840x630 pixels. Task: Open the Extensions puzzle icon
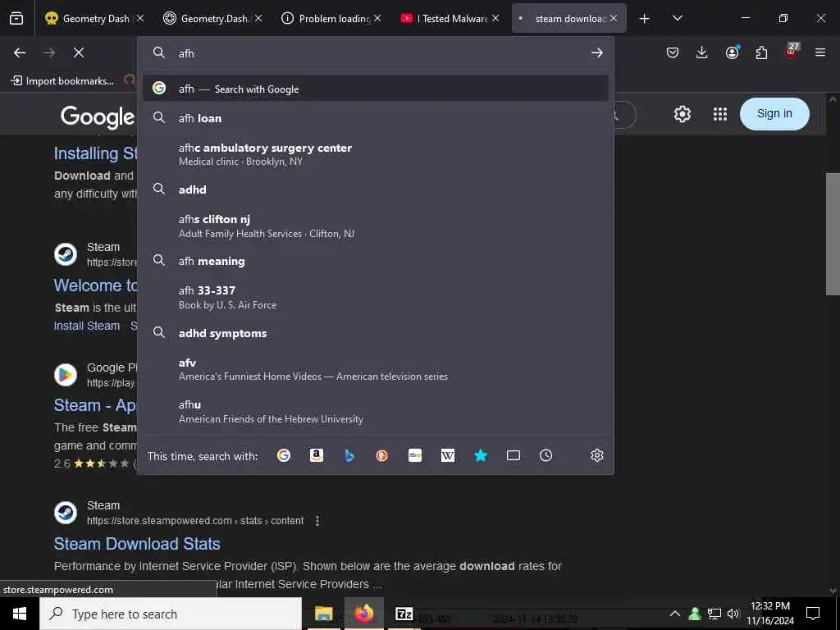[761, 52]
